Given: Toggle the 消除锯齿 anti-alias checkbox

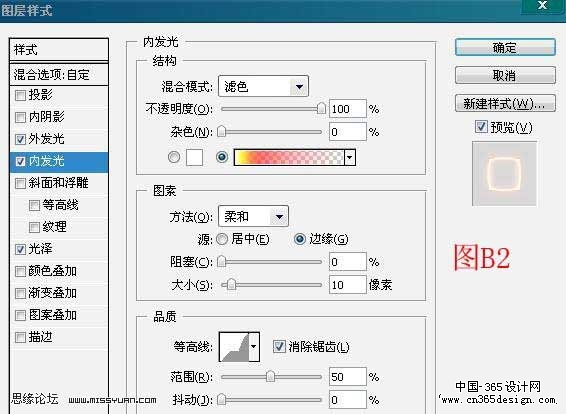Looking at the screenshot, I should [x=279, y=347].
